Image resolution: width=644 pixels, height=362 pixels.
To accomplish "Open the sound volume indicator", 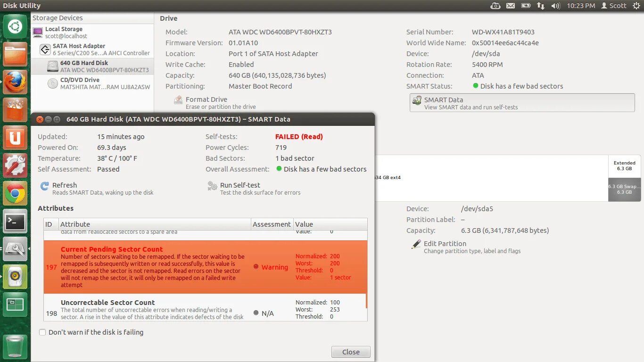I will tap(555, 6).
